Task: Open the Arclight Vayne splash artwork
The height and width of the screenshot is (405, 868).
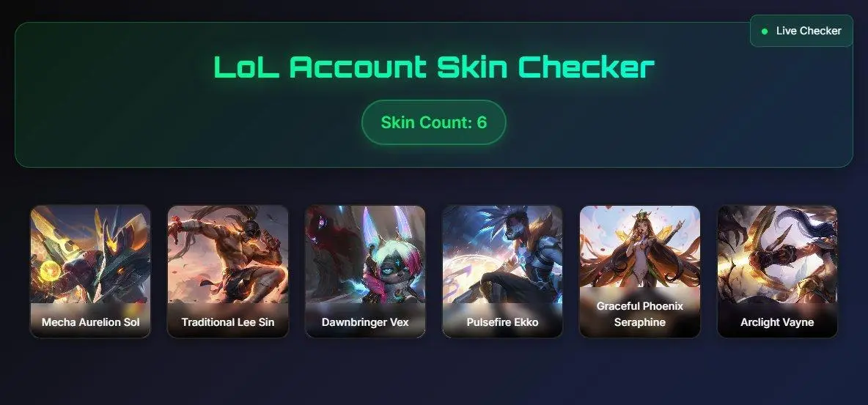Action: pyautogui.click(x=777, y=255)
